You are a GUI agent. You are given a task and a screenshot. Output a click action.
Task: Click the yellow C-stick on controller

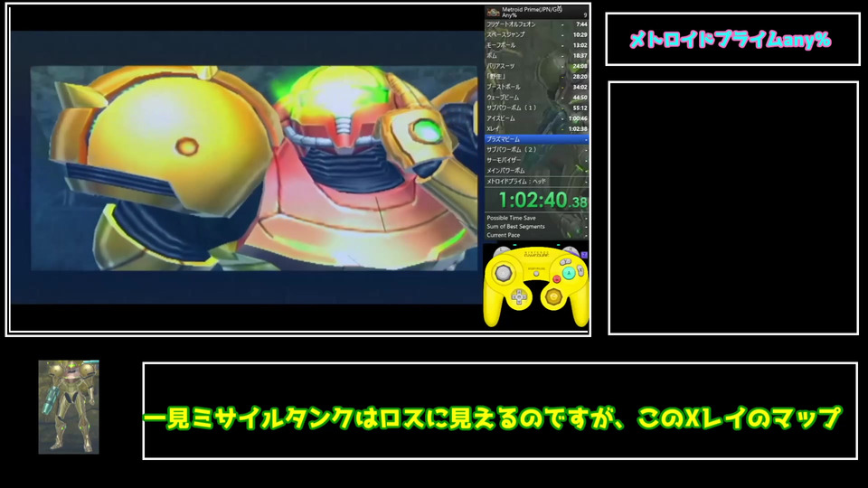point(553,297)
